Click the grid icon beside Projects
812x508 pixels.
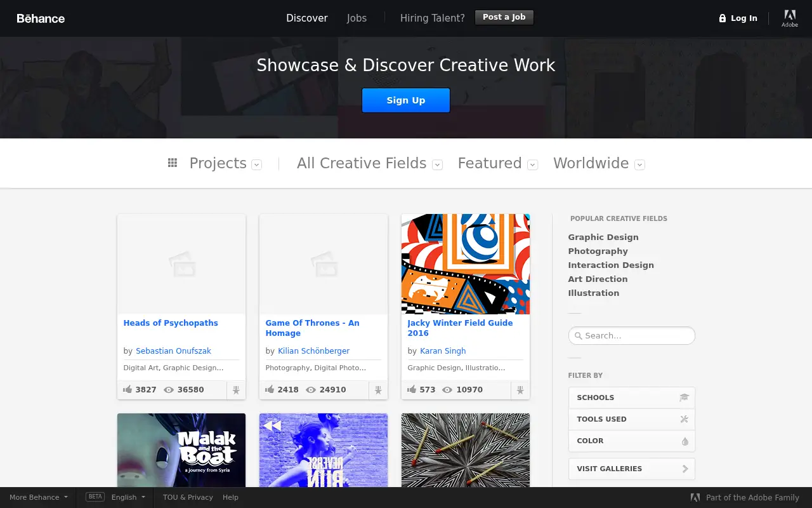[x=173, y=163]
